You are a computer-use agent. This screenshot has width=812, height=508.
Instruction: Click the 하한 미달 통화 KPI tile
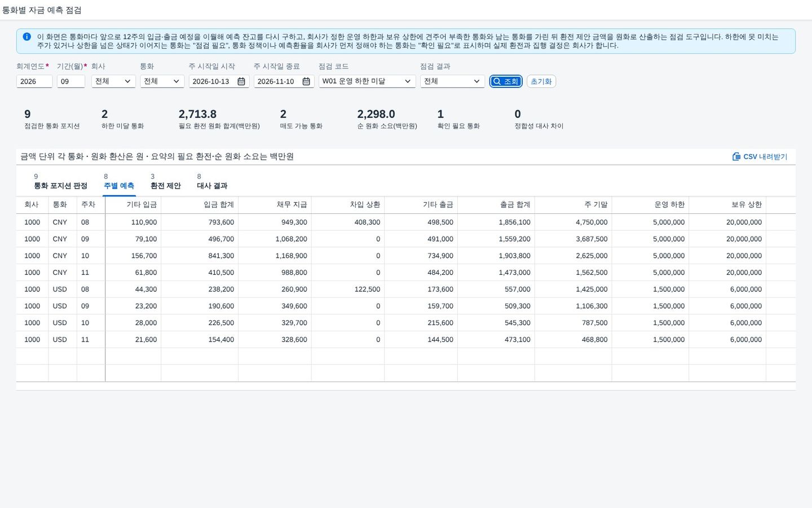point(122,119)
